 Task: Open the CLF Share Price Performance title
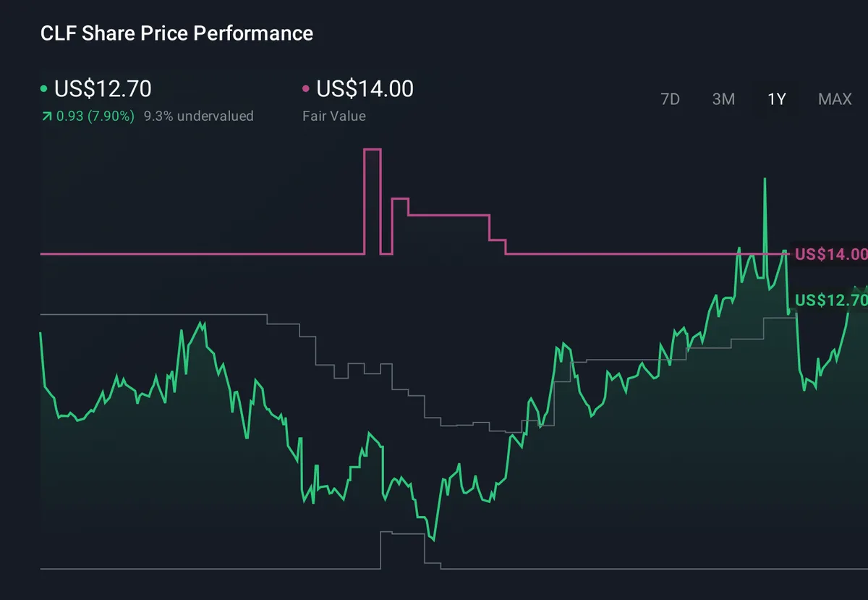coord(176,33)
